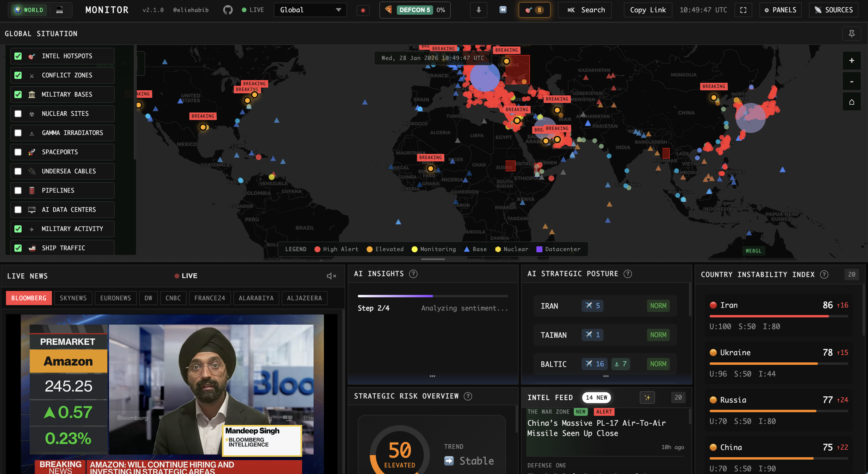Disable the MILITARY BASES layer
Viewport: 868px width, 474px height.
(18, 94)
